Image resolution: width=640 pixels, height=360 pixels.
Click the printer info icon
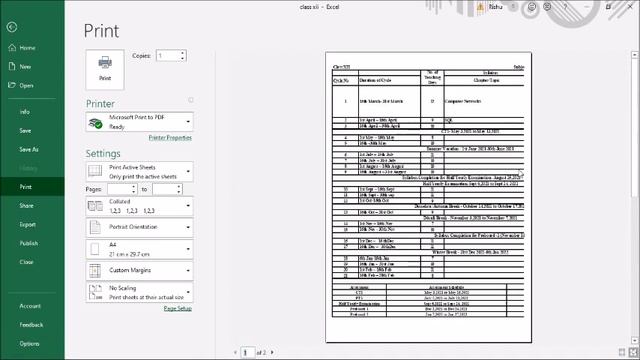pos(191,100)
